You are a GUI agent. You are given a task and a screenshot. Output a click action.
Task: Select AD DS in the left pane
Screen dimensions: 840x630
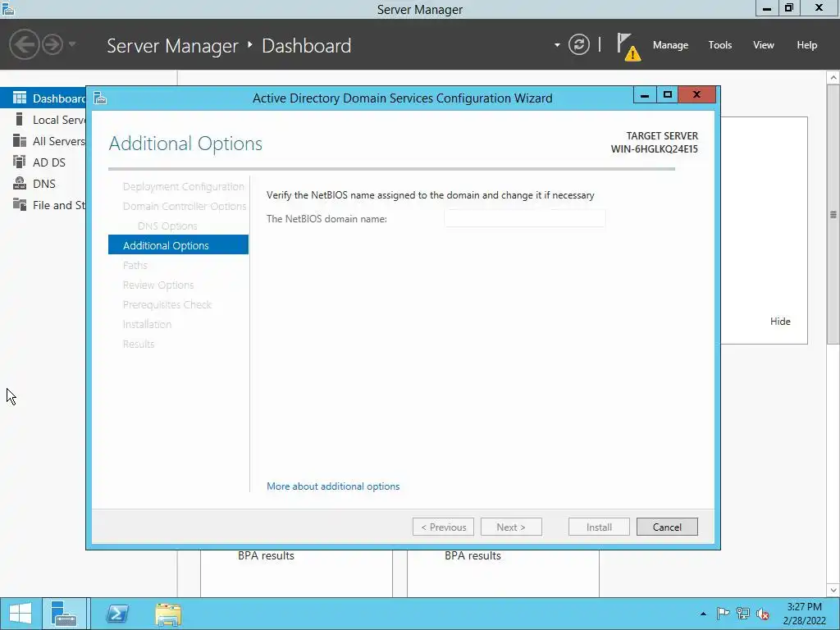(43, 162)
